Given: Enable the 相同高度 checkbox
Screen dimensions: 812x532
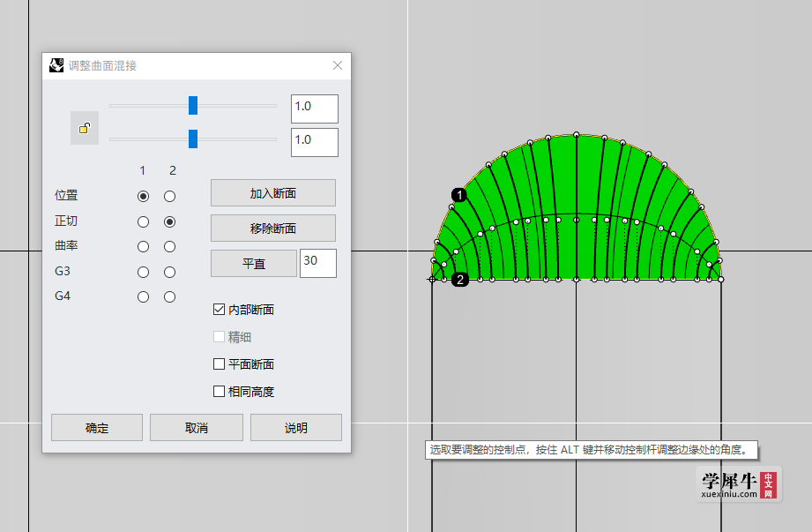Looking at the screenshot, I should click(x=219, y=391).
